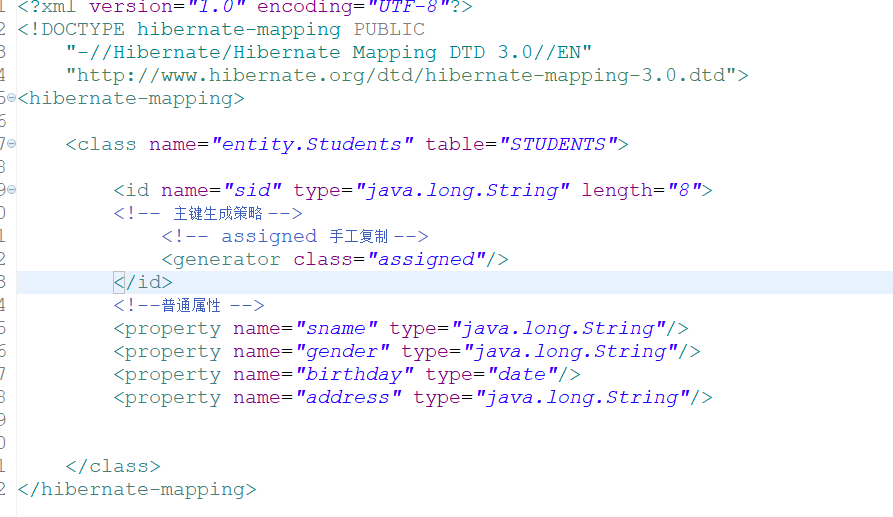Image resolution: width=893 pixels, height=517 pixels.
Task: Click the comment "普通属性"
Action: point(191,306)
